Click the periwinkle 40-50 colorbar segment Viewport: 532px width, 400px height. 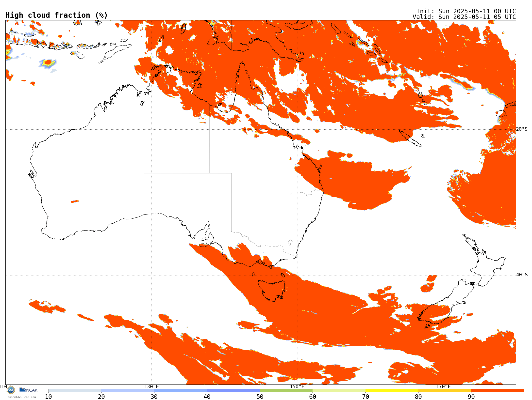233,391
